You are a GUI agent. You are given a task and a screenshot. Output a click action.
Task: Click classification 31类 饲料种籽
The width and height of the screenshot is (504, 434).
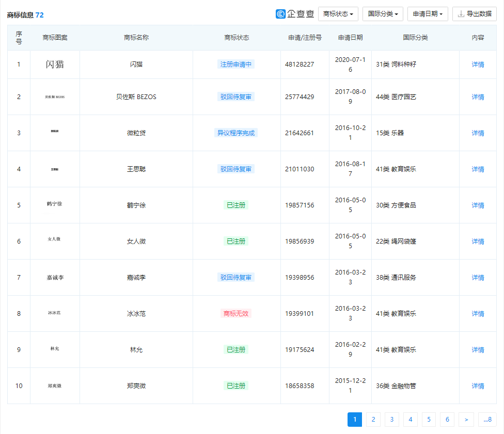point(396,65)
